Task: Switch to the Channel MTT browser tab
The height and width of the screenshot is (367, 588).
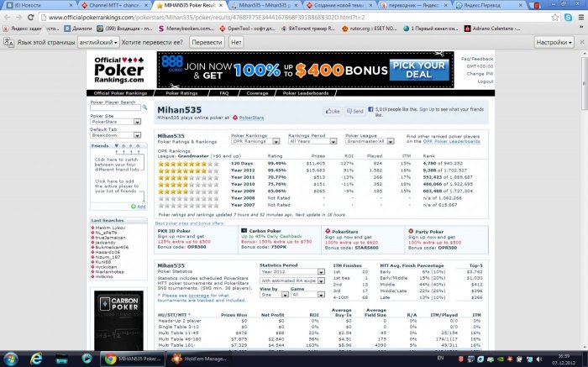Action: tap(113, 5)
